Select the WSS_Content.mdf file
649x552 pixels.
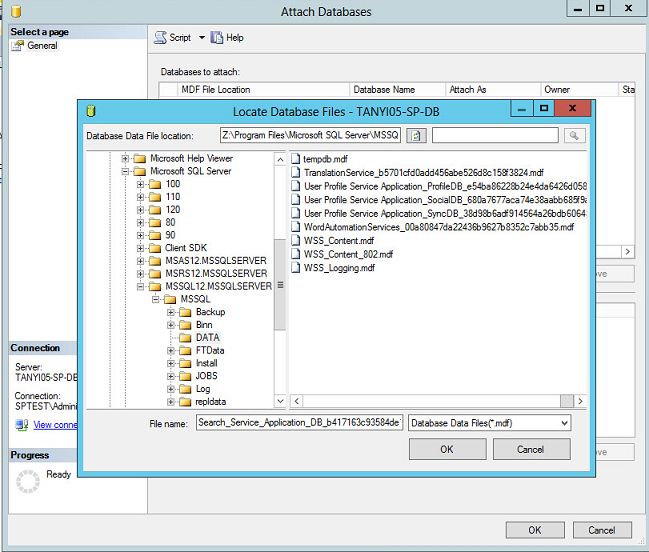(x=339, y=240)
